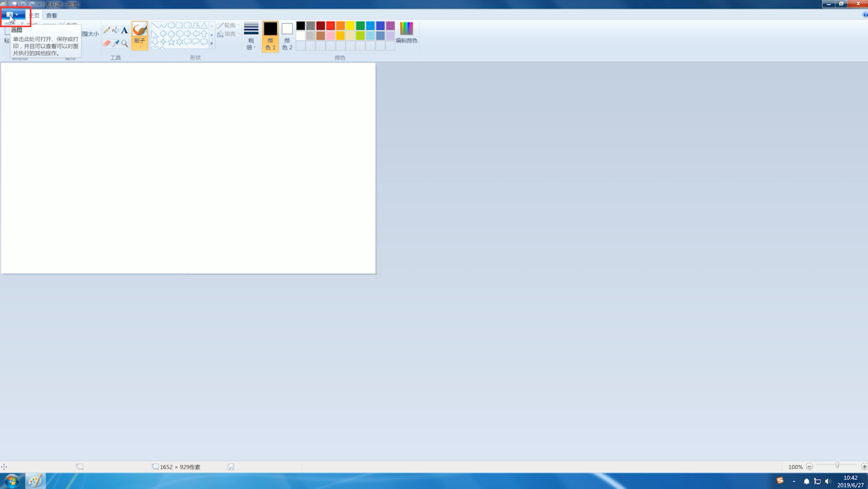The image size is (868, 489).
Task: Open the volume speaker tray icon
Action: 828,481
